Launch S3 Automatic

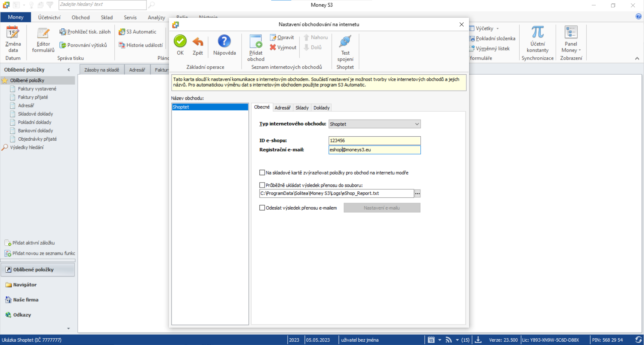[x=137, y=32]
